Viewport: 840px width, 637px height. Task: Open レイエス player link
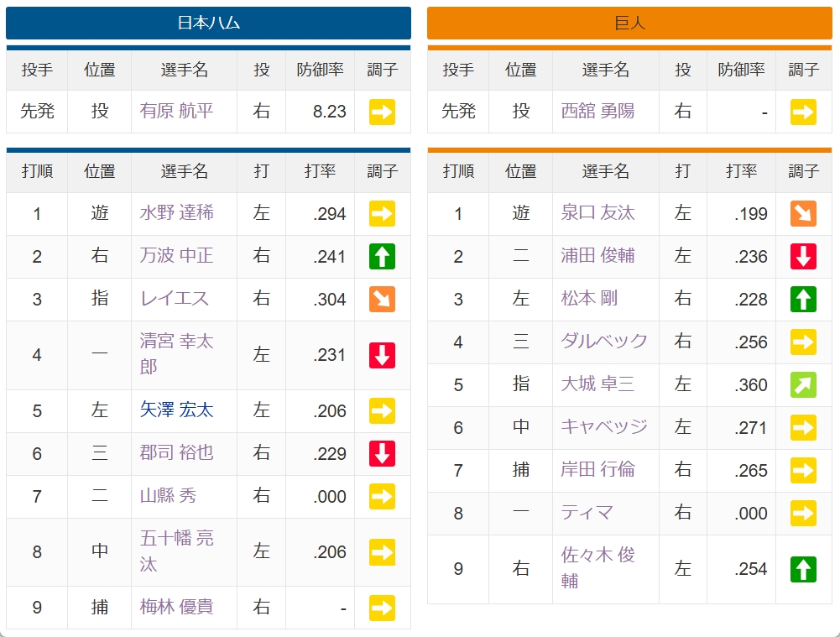pos(174,299)
